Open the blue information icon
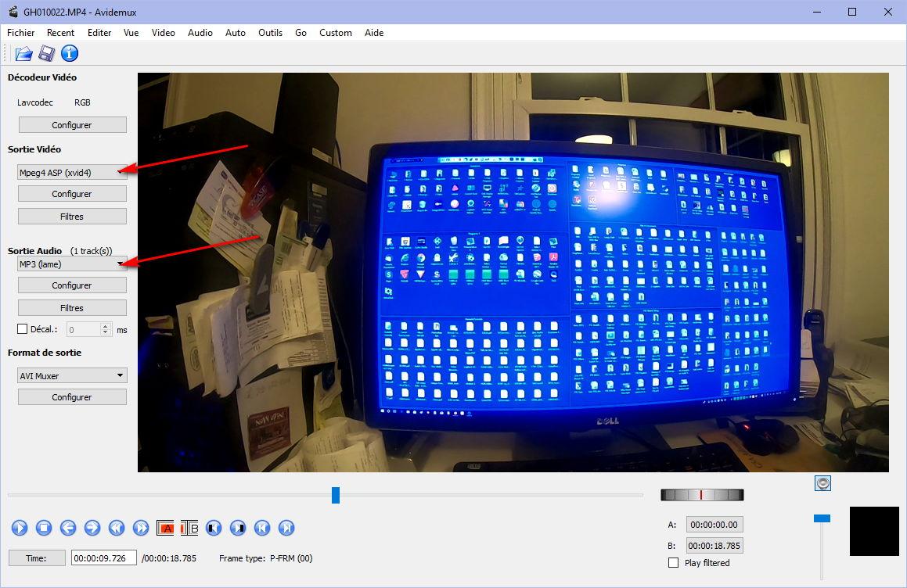The width and height of the screenshot is (907, 588). [x=70, y=53]
